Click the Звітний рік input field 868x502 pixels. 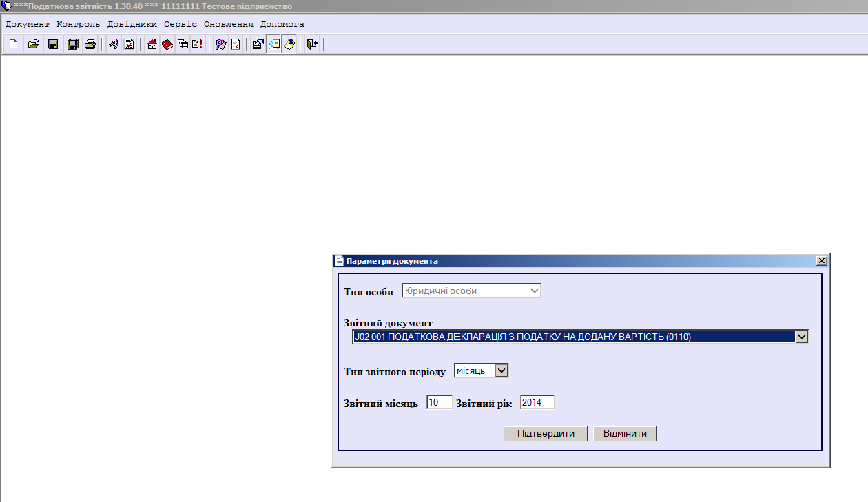point(537,403)
